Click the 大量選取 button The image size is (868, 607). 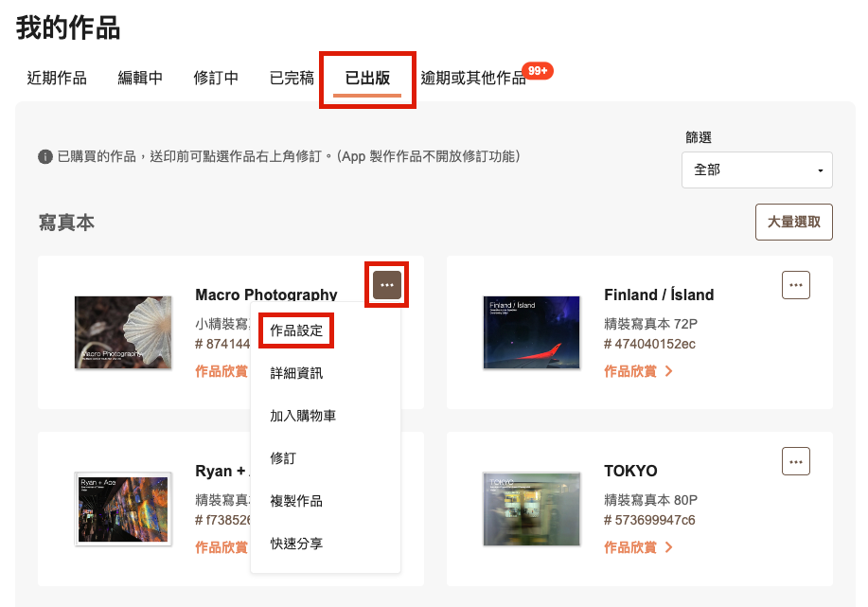pos(793,222)
